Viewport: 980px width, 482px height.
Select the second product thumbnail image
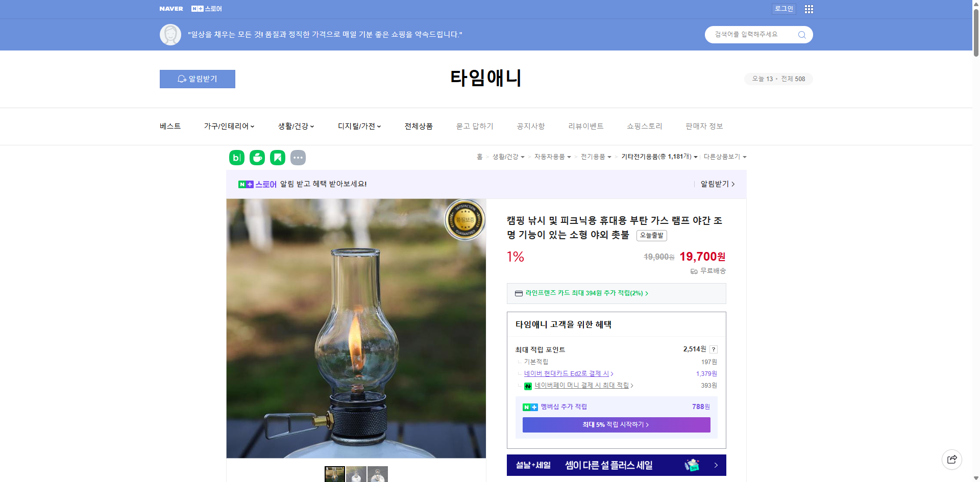click(x=356, y=474)
